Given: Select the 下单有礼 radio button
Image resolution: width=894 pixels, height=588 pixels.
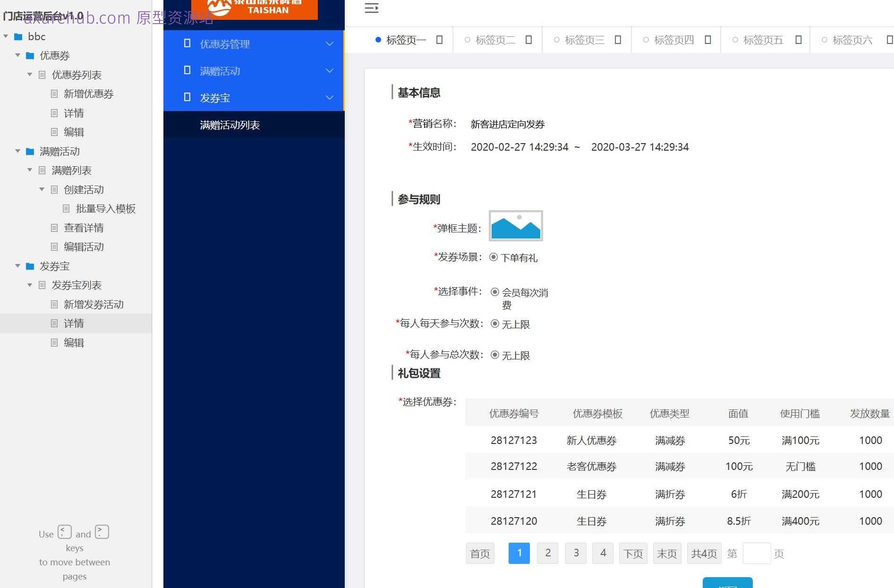Looking at the screenshot, I should point(494,257).
